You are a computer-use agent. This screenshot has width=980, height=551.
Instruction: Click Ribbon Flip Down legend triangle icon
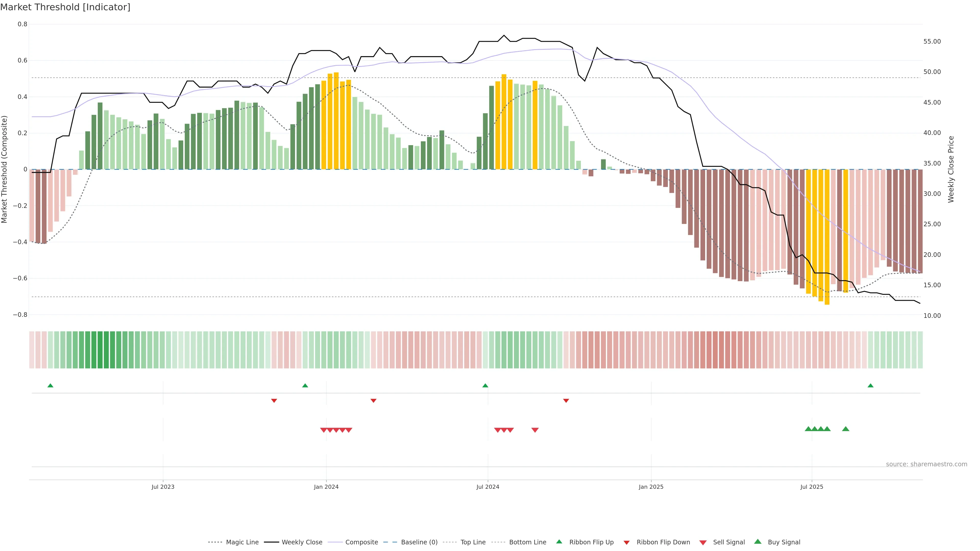point(627,543)
